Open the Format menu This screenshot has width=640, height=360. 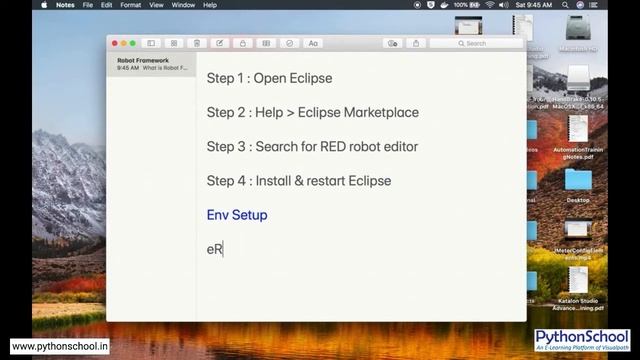(131, 5)
